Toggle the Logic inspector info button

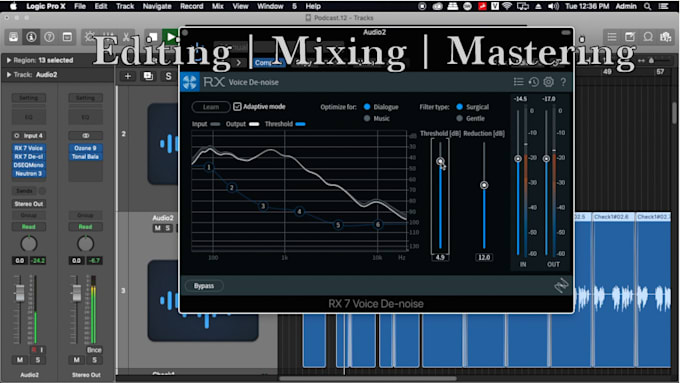[31, 37]
